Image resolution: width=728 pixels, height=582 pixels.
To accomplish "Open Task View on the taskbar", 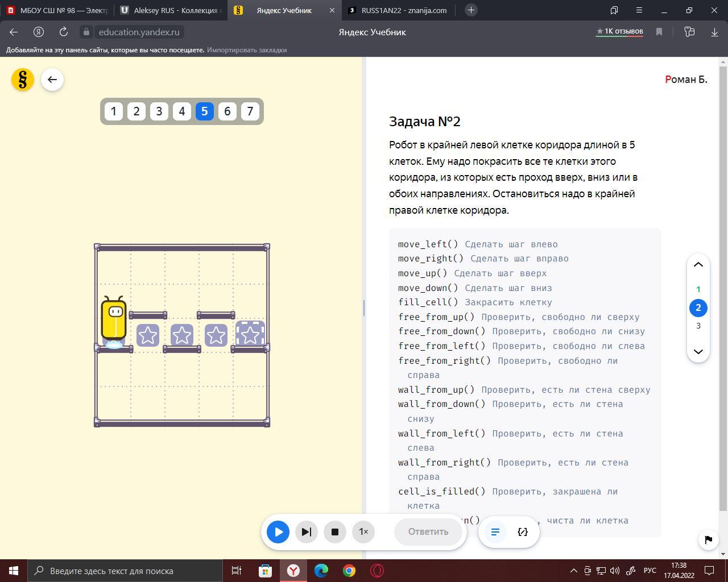I will pos(237,571).
